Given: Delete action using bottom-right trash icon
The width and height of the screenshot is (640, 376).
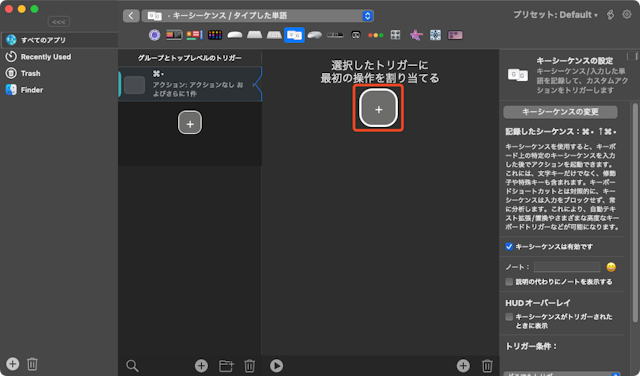Looking at the screenshot, I should point(487,366).
